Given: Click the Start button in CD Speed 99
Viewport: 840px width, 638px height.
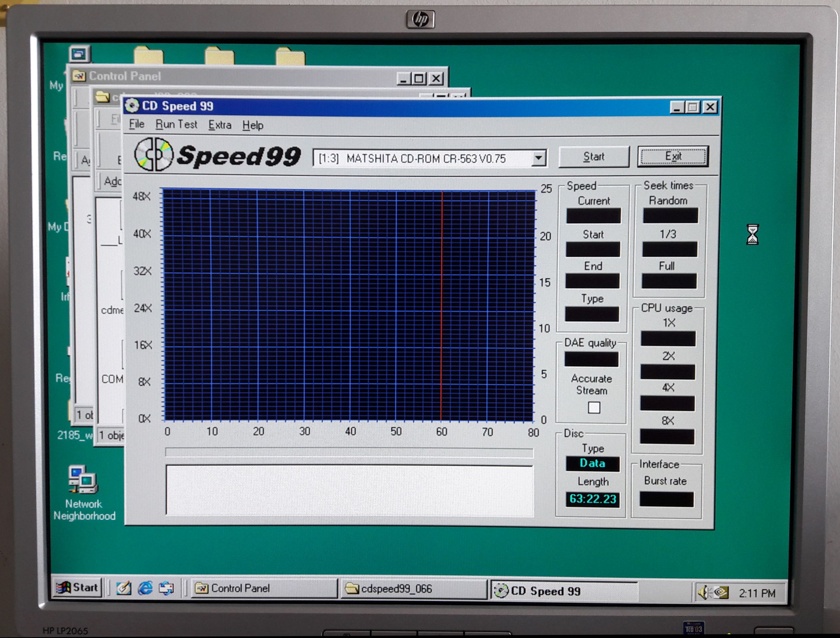Looking at the screenshot, I should [594, 157].
